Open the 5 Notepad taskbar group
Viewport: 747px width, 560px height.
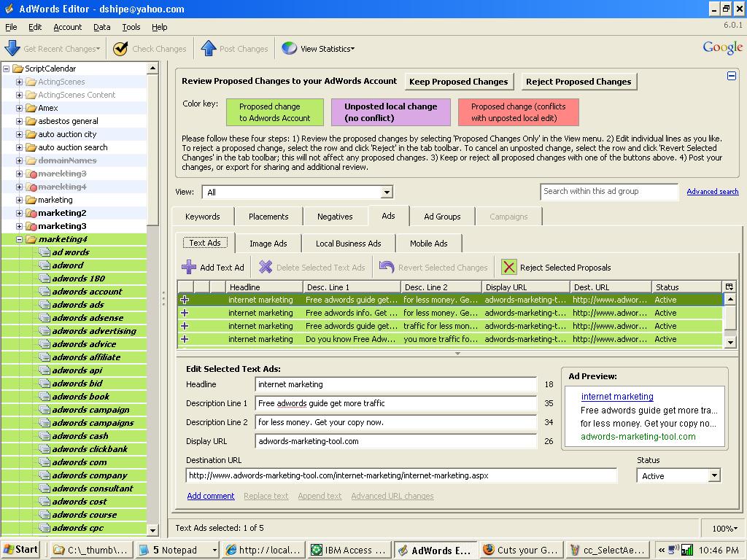[x=177, y=550]
